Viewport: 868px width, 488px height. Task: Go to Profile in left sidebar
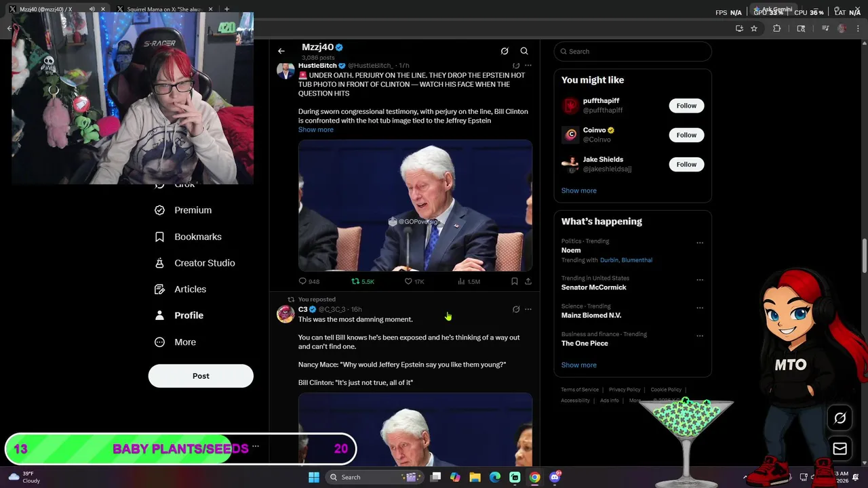180,315
